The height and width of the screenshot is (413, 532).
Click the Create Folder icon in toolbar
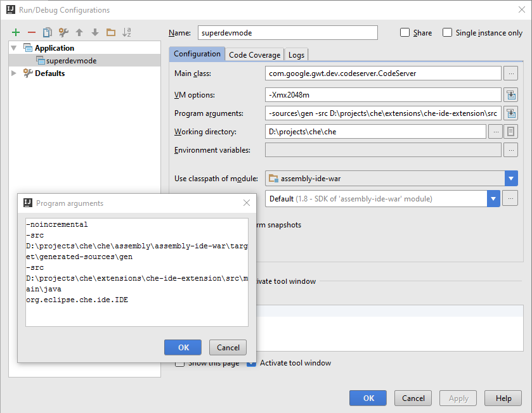(x=110, y=32)
